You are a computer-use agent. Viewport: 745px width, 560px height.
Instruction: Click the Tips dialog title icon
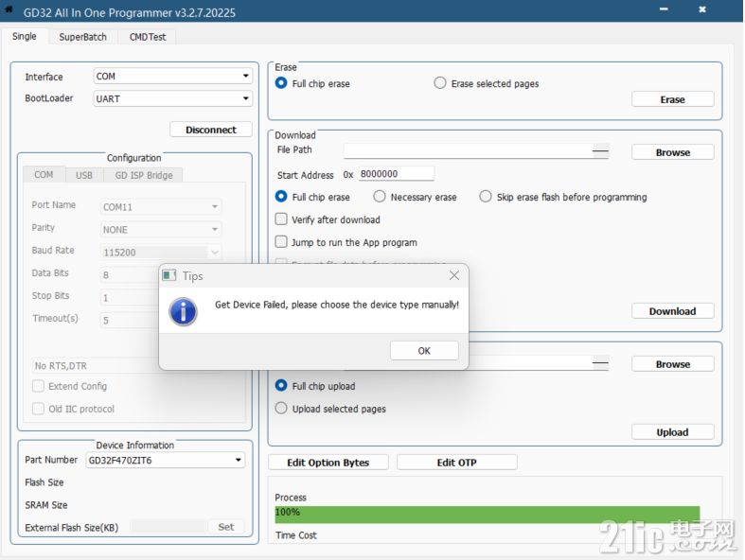[x=169, y=275]
